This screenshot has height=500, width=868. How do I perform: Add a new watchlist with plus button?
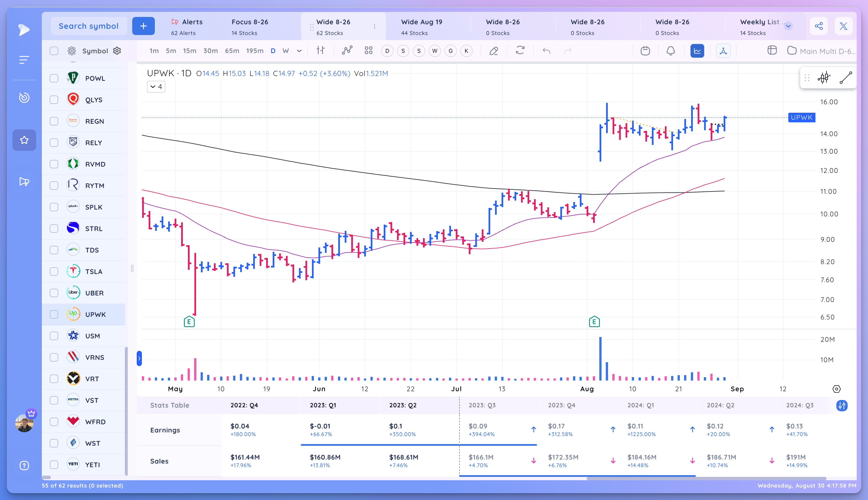(143, 26)
